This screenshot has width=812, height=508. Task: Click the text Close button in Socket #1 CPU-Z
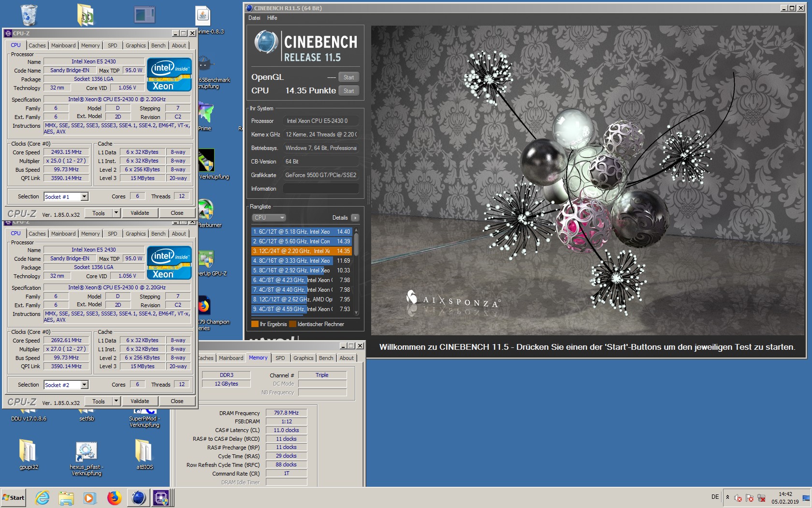[177, 213]
